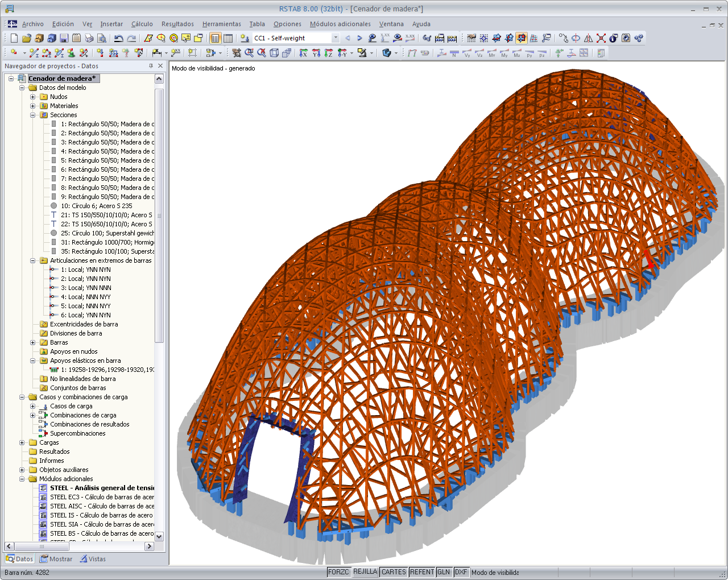Show bending moment My results icon

504,53
